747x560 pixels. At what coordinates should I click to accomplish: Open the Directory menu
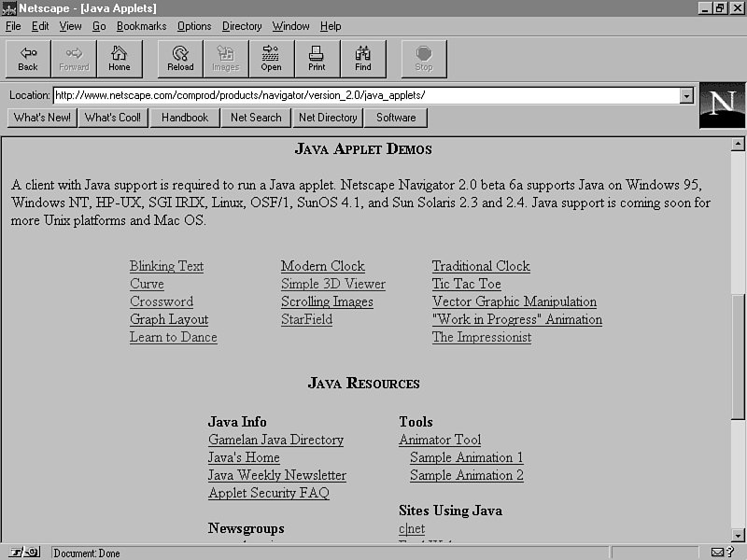coord(242,26)
